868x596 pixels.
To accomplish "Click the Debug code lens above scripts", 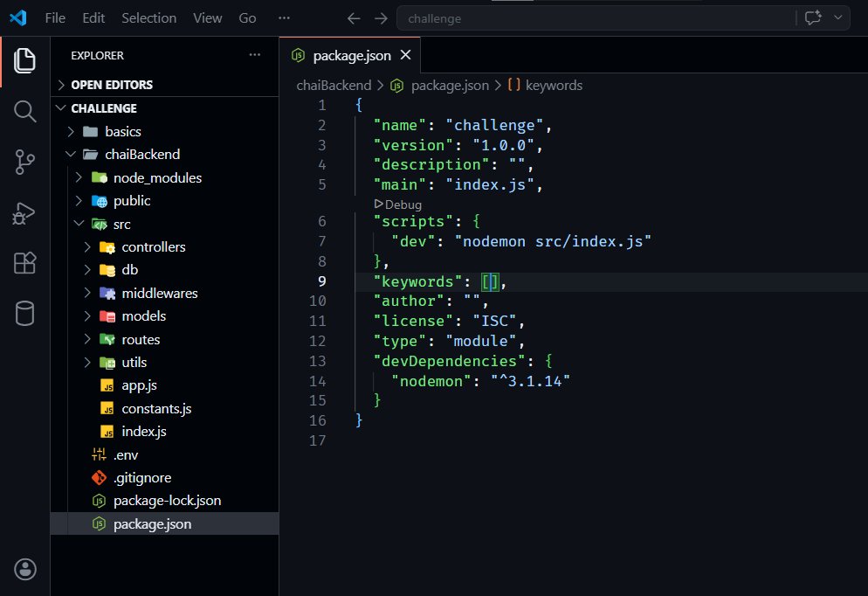I will [398, 204].
